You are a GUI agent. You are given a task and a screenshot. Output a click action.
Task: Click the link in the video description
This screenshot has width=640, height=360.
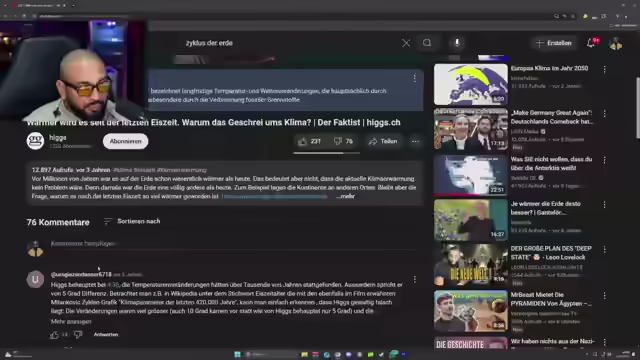274,196
